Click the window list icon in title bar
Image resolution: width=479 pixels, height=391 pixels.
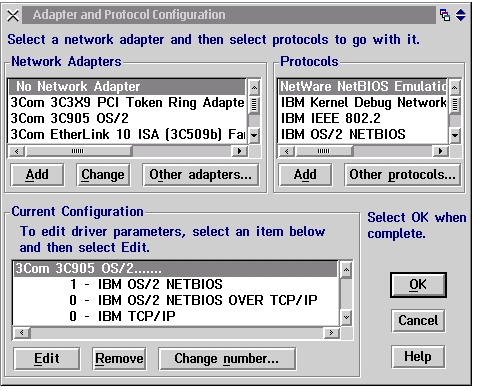(445, 15)
